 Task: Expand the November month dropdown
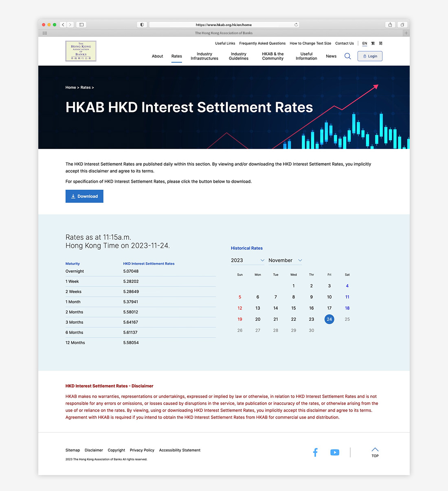pyautogui.click(x=285, y=260)
